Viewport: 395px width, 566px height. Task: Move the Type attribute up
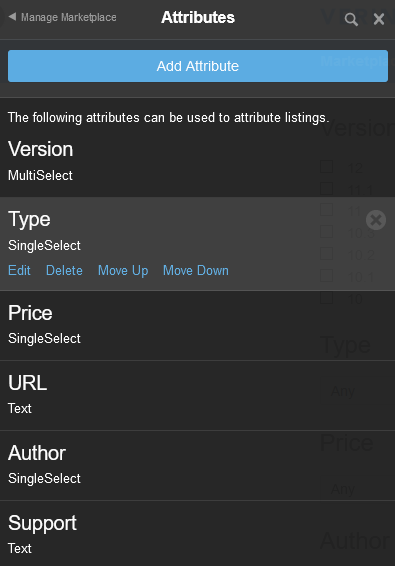pos(123,271)
